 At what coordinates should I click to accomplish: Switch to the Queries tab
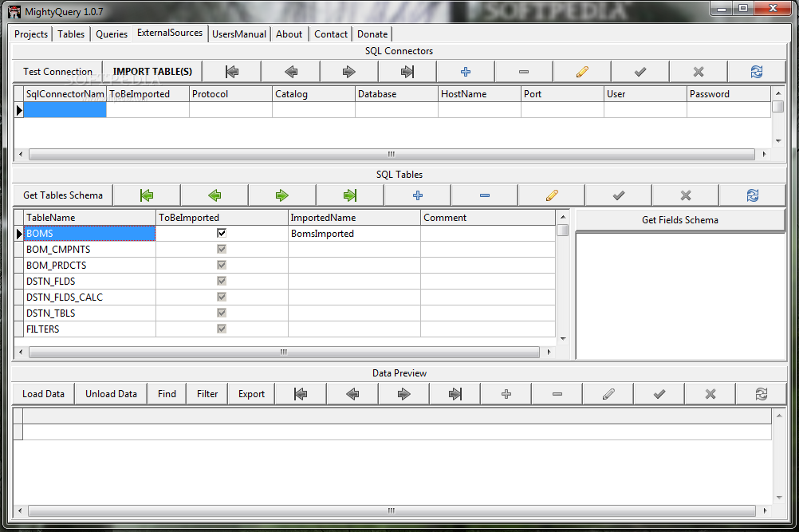coord(112,34)
